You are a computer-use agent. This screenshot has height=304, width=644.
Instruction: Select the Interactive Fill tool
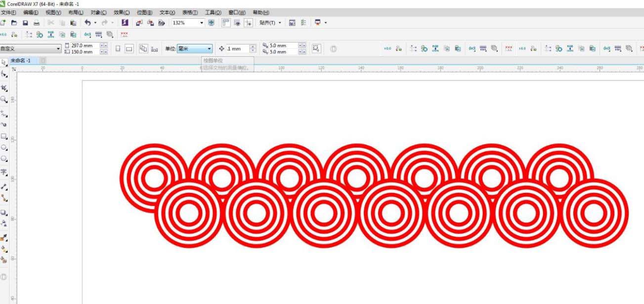4,249
